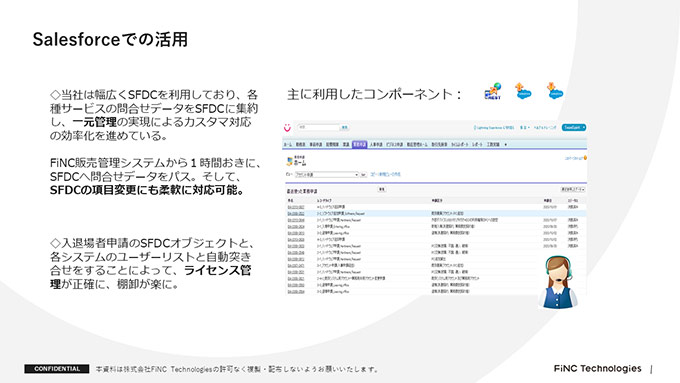Click the Go button beside the view dropdown
The width and height of the screenshot is (680, 383).
[363, 174]
